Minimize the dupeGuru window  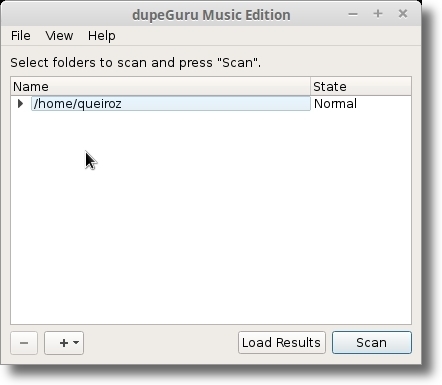coord(353,14)
